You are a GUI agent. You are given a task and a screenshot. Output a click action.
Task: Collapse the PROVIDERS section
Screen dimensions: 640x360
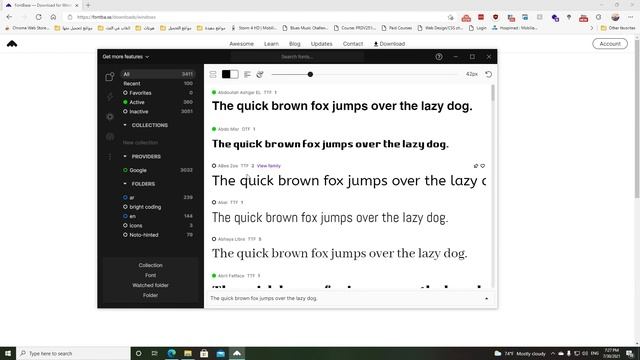pyautogui.click(x=125, y=156)
